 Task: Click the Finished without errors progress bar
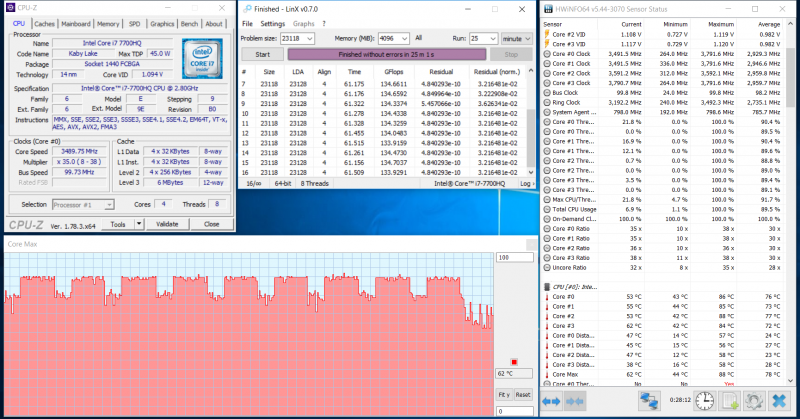click(387, 55)
